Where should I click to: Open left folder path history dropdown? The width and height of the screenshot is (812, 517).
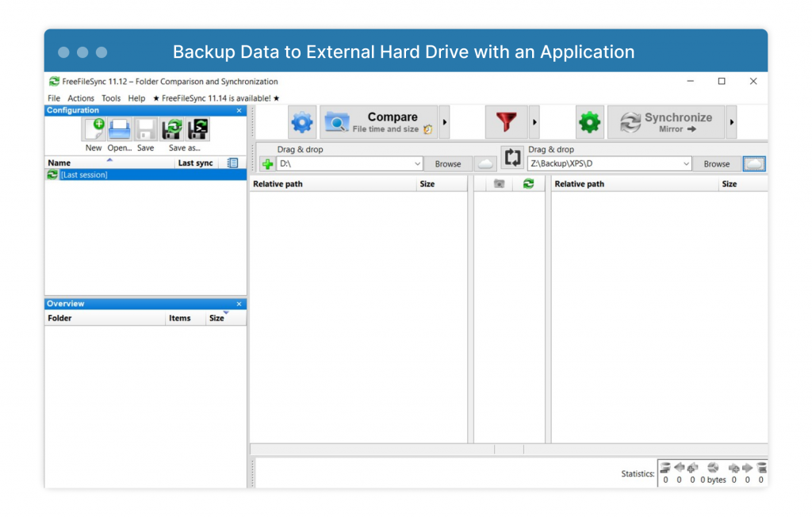417,164
